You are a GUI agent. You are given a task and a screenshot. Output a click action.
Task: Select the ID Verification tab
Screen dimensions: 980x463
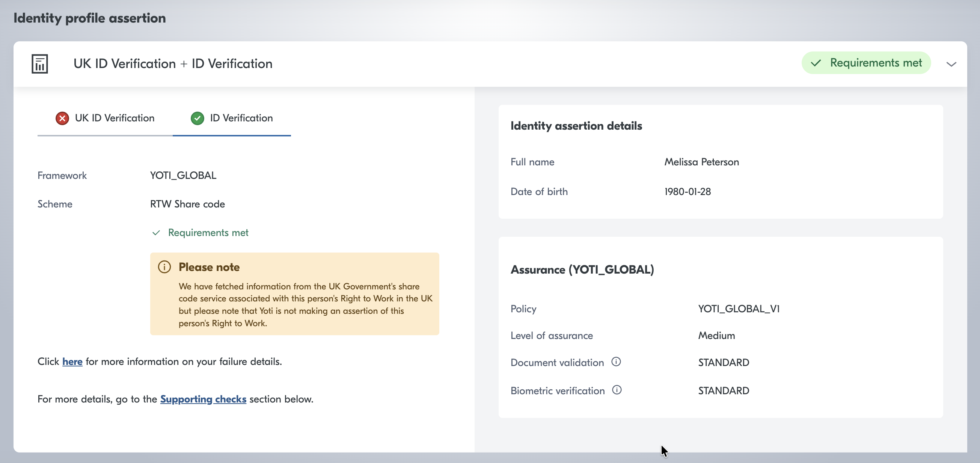pos(241,118)
